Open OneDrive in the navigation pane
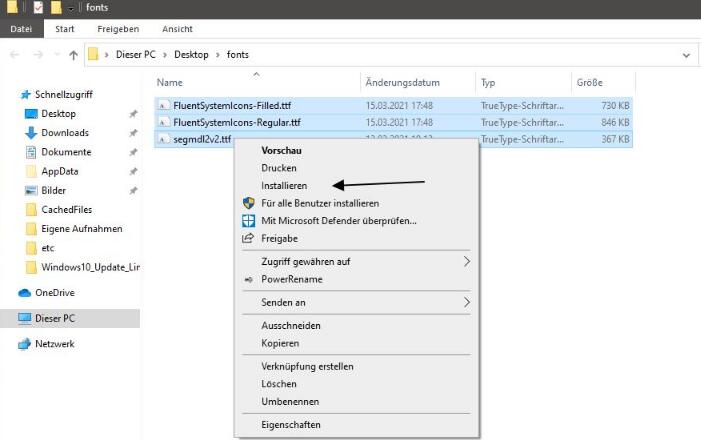Viewport: 701px width, 440px height. click(55, 293)
